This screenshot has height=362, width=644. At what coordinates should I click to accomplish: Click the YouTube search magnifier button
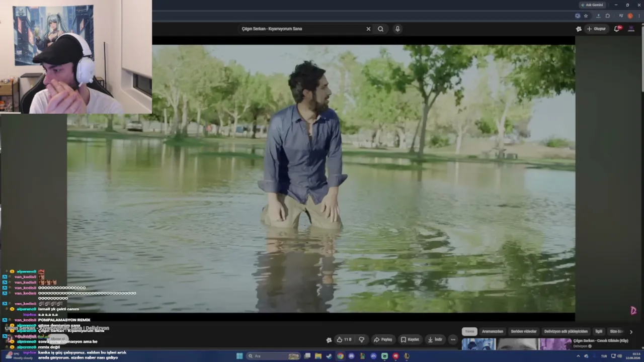tap(380, 29)
